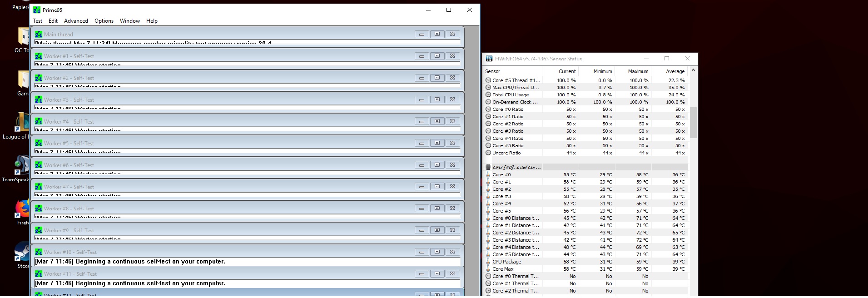Open the Firefox desktop shortcut
This screenshot has height=298, width=868.
point(23,212)
